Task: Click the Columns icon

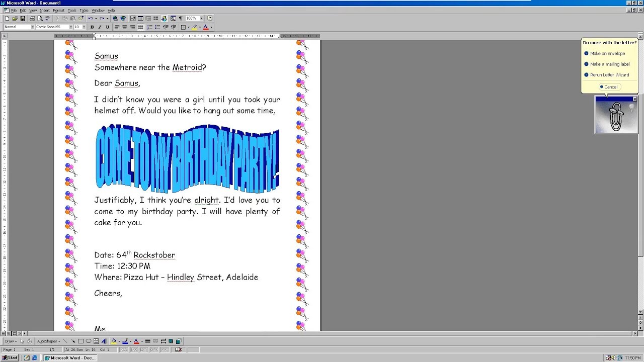Action: (x=156, y=19)
